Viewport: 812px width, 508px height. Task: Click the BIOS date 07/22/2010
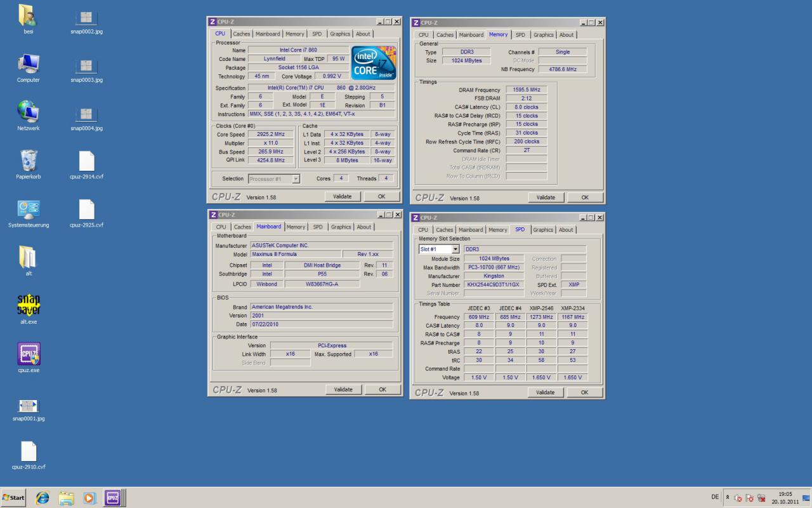(322, 324)
